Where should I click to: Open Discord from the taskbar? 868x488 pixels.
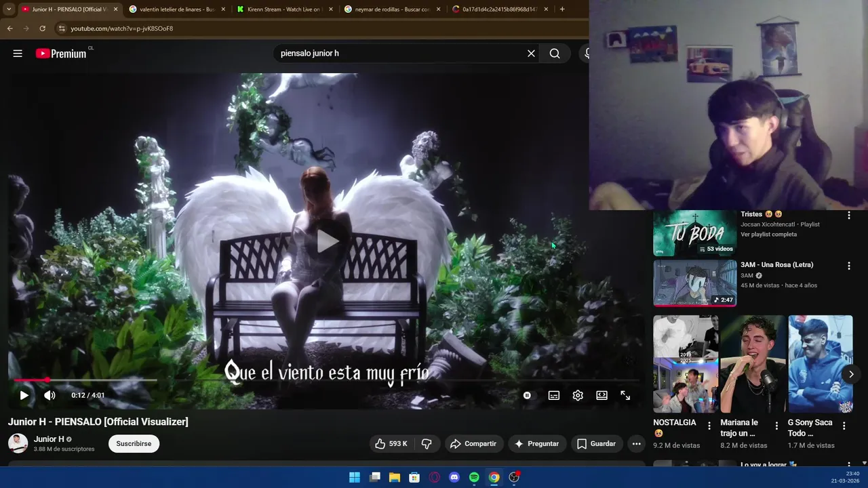(454, 477)
